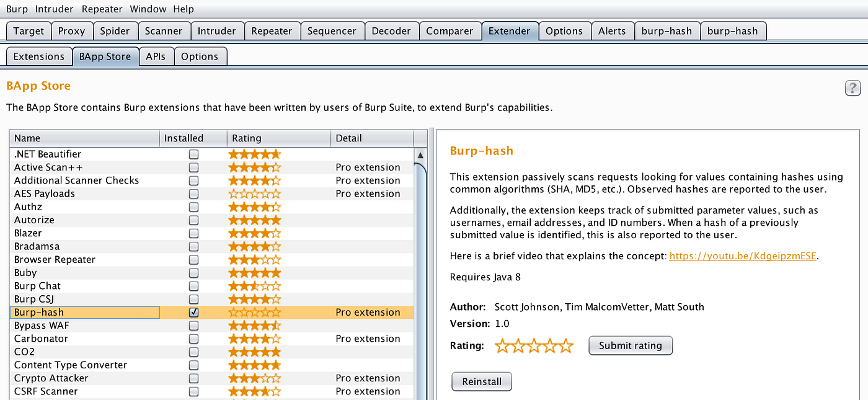This screenshot has height=400, width=868.
Task: Click the Submit rating button
Action: click(631, 345)
